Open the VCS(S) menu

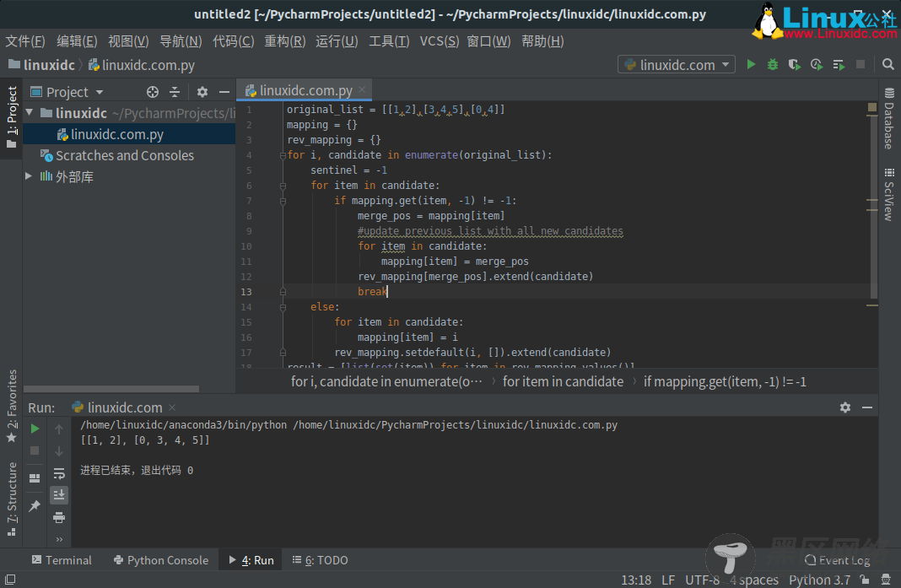pyautogui.click(x=439, y=40)
